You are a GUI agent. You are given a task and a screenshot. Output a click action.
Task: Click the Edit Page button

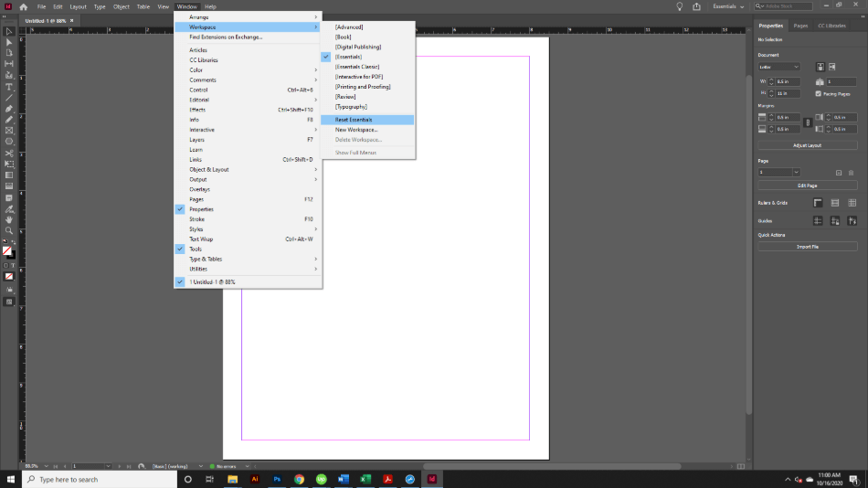(808, 186)
